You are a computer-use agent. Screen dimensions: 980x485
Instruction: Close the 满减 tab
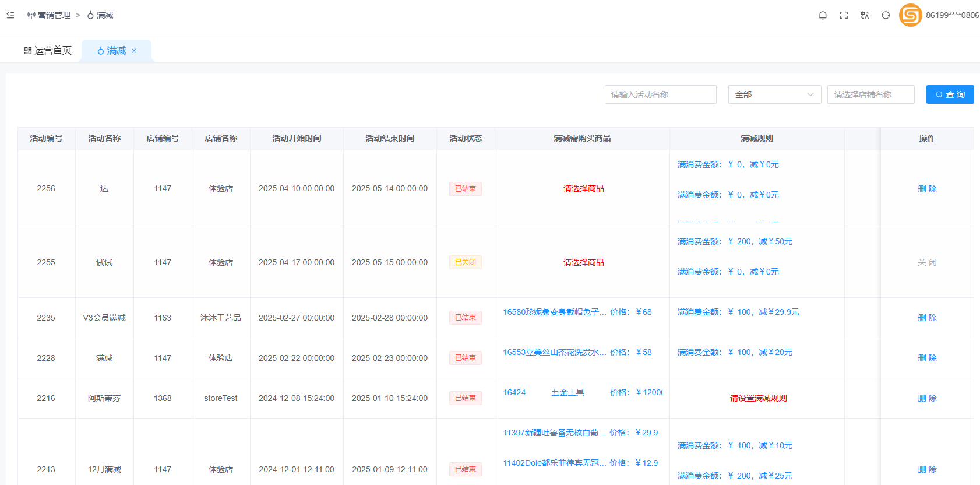134,51
